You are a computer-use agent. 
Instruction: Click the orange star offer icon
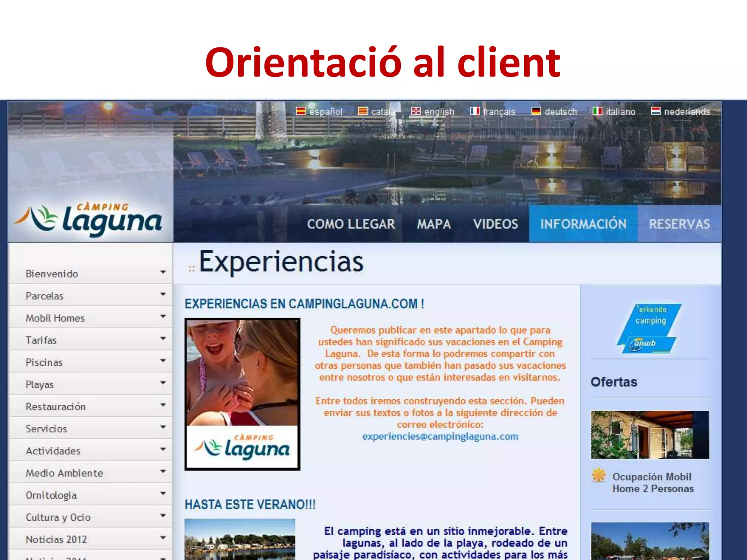point(599,475)
